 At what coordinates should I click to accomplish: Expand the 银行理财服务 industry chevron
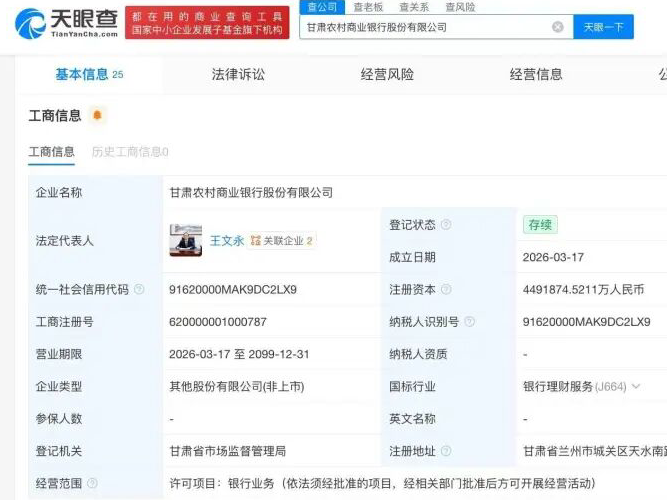click(635, 387)
